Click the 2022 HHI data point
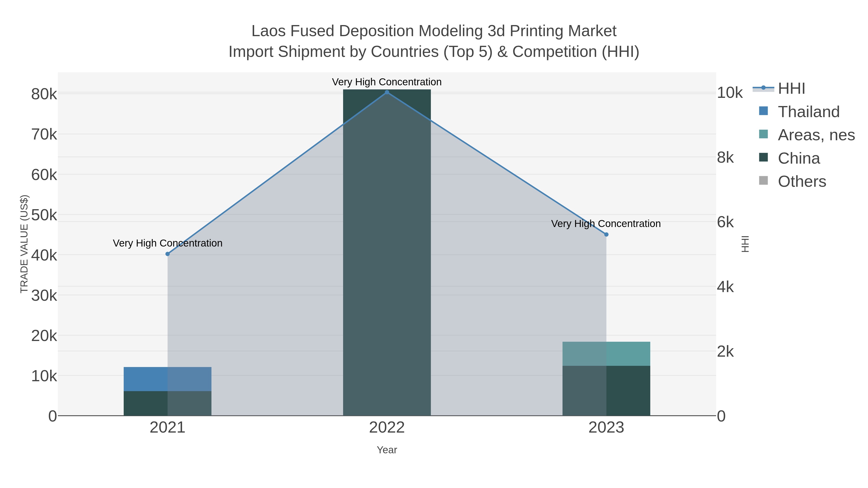 coord(387,92)
